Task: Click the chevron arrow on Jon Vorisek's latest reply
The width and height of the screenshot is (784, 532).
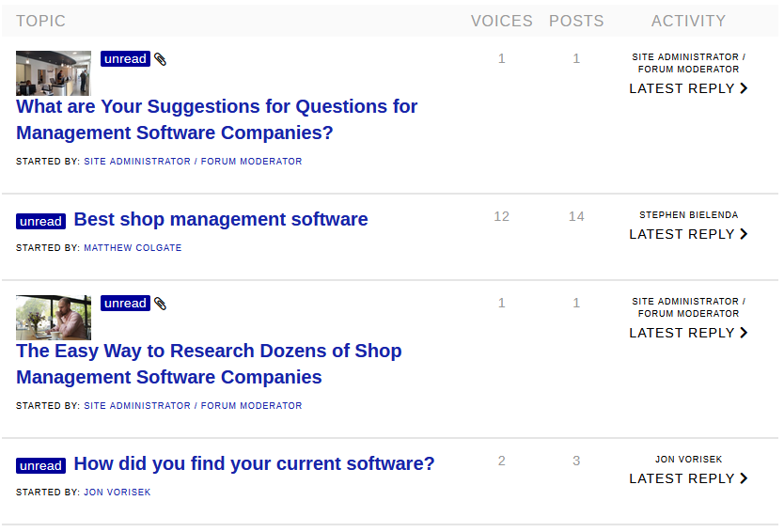Action: pos(744,478)
